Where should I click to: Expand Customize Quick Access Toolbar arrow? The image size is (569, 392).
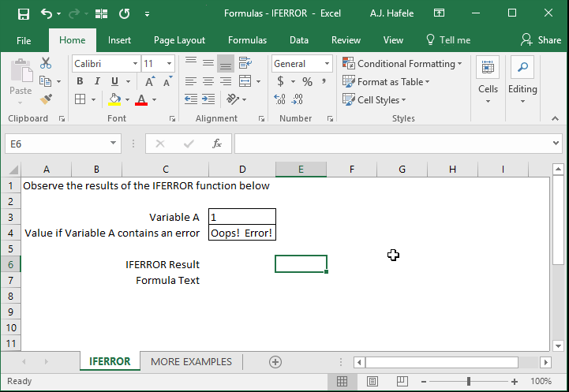pyautogui.click(x=147, y=14)
